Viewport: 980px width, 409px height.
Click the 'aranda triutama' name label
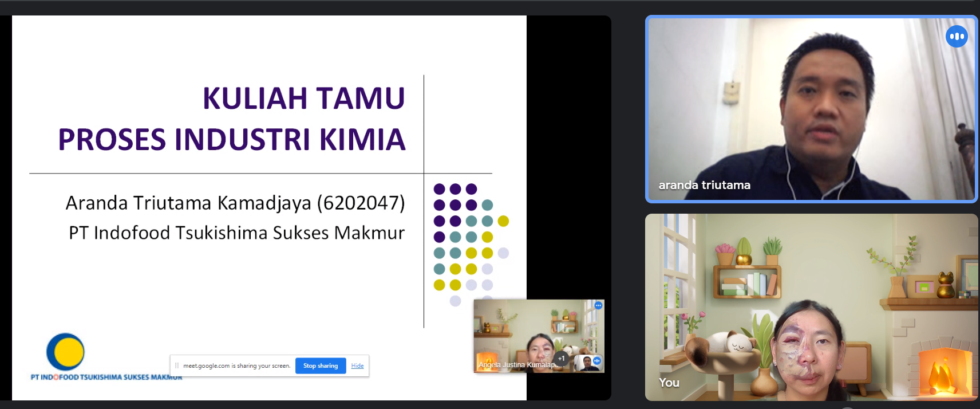[704, 185]
